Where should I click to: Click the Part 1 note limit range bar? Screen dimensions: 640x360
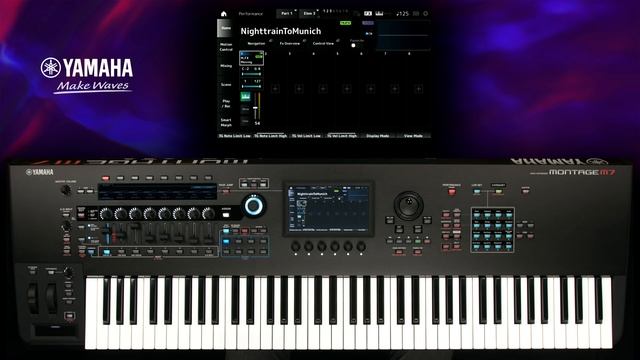tap(252, 74)
